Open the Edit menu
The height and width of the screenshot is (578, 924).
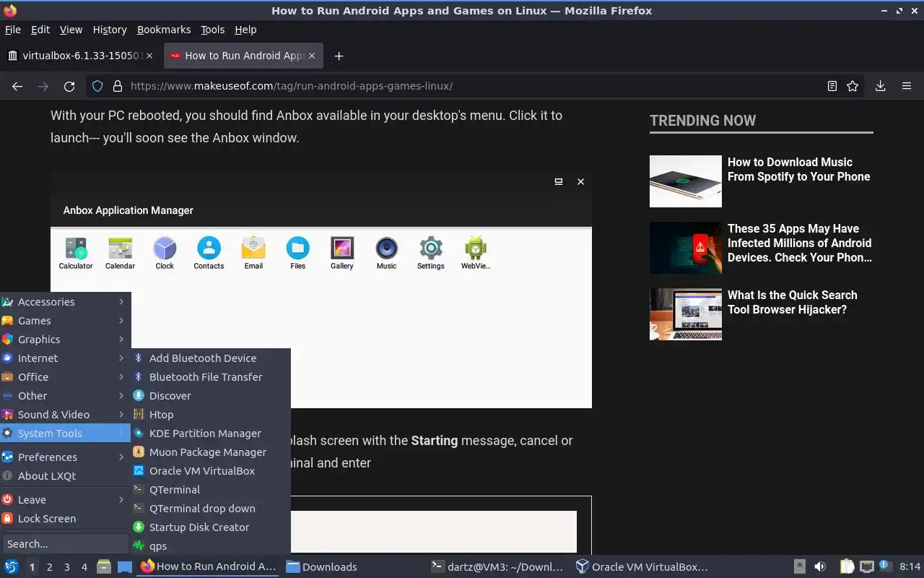tap(40, 30)
